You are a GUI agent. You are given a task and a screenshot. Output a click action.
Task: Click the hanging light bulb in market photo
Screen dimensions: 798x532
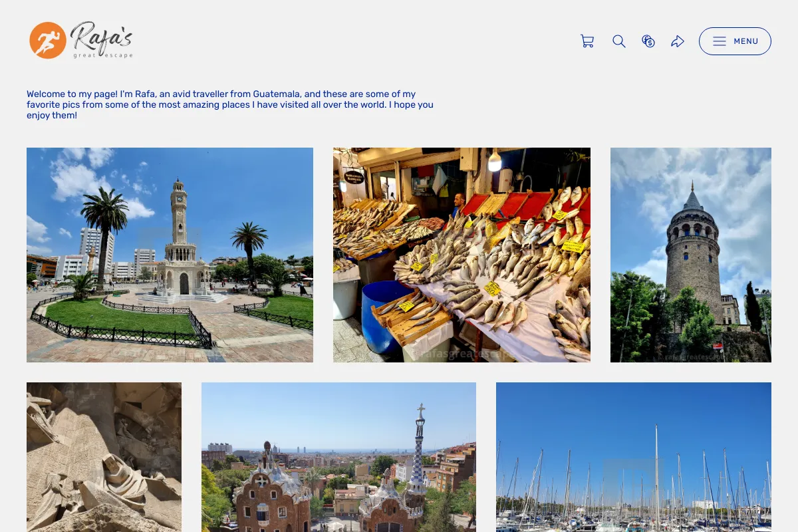pyautogui.click(x=494, y=160)
